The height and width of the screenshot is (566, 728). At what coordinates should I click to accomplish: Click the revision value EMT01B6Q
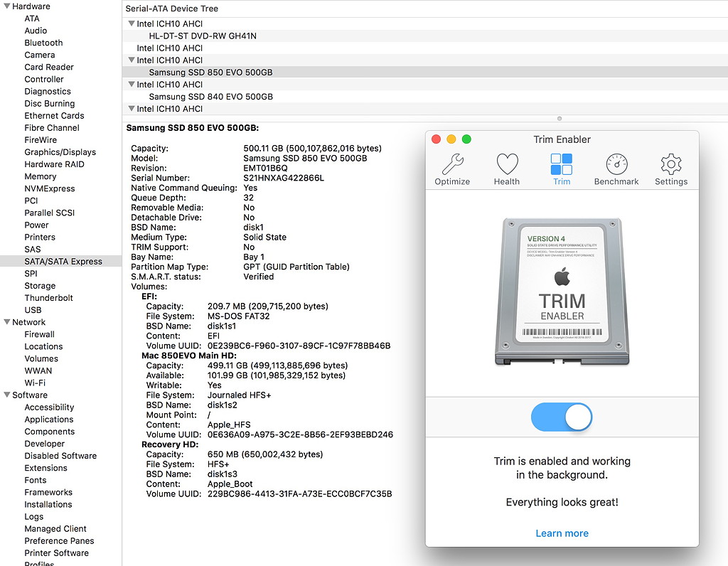coord(266,168)
